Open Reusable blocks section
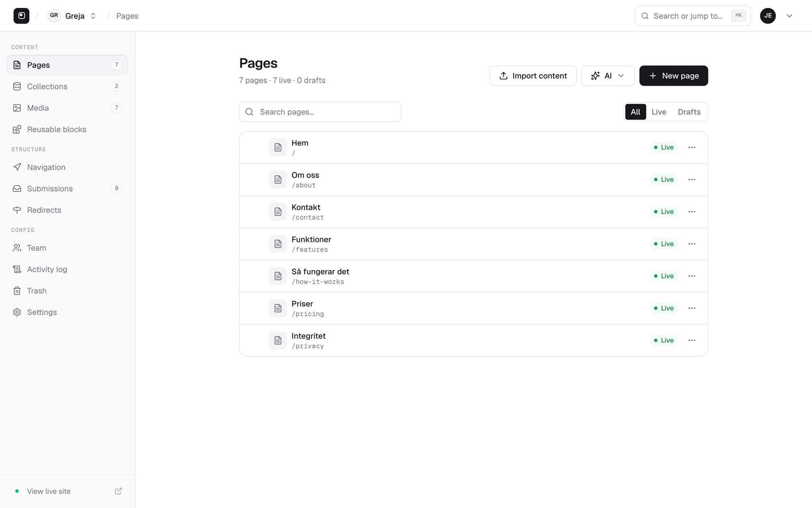The width and height of the screenshot is (812, 508). (x=67, y=129)
